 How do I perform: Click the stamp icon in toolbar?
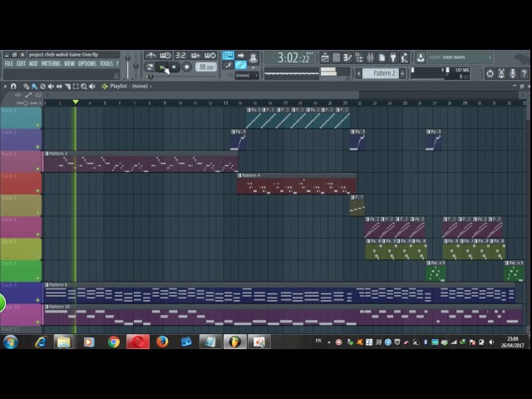(x=253, y=57)
